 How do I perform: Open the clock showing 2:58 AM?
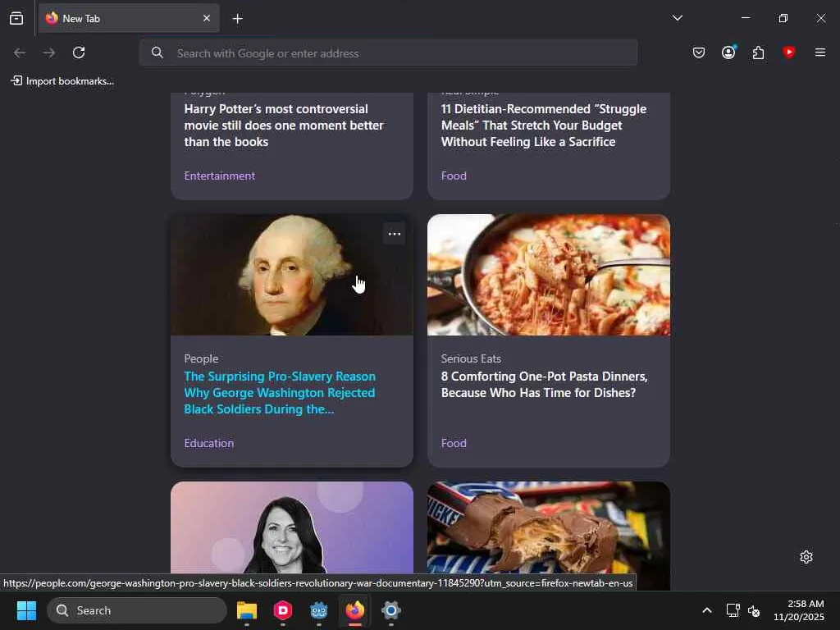(799, 610)
